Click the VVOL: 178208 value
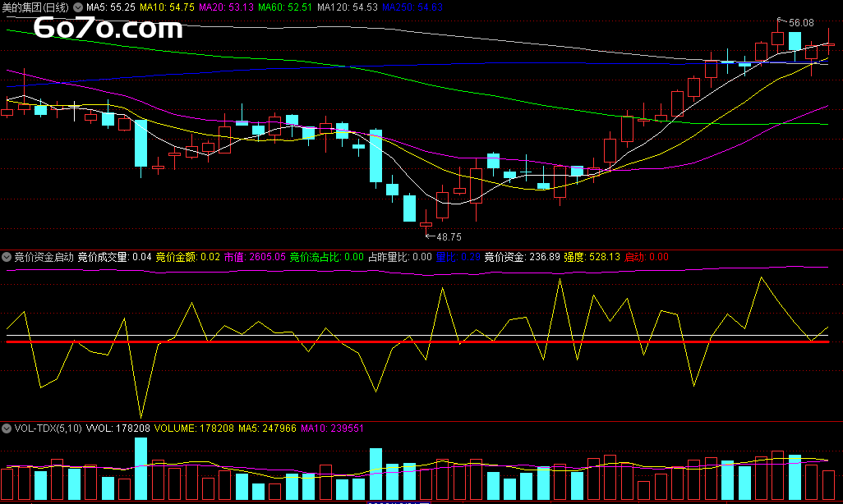 coord(118,428)
